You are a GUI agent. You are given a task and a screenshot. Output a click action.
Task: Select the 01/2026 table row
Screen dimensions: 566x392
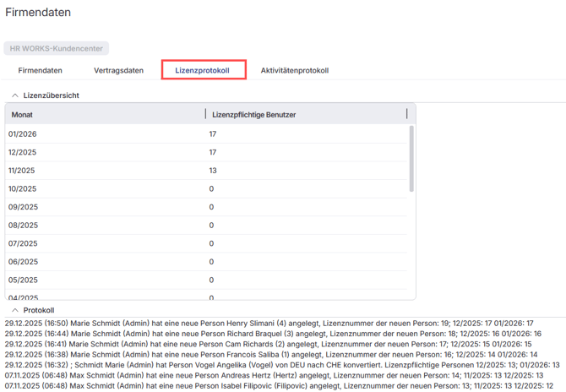[207, 134]
